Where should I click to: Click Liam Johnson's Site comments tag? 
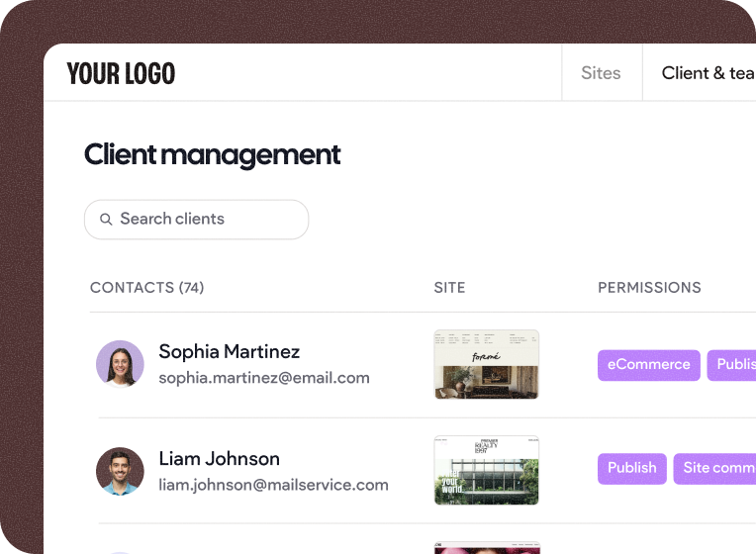click(x=715, y=468)
